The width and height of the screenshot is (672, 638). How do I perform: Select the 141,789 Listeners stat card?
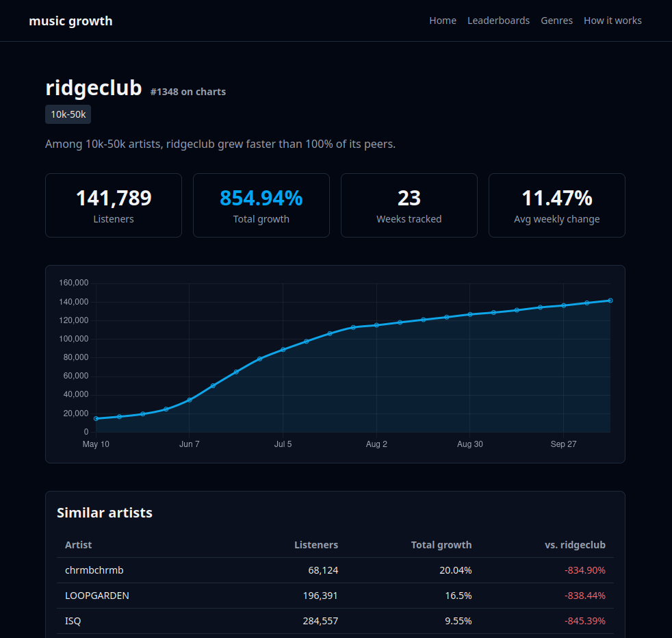tap(114, 205)
